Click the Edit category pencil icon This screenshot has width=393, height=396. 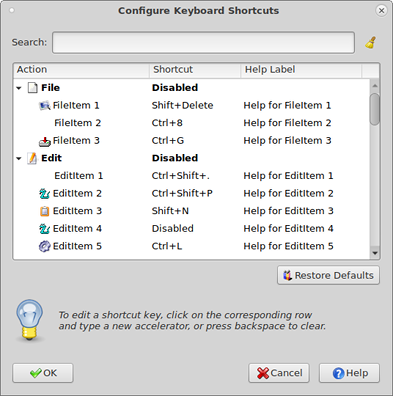pos(32,158)
